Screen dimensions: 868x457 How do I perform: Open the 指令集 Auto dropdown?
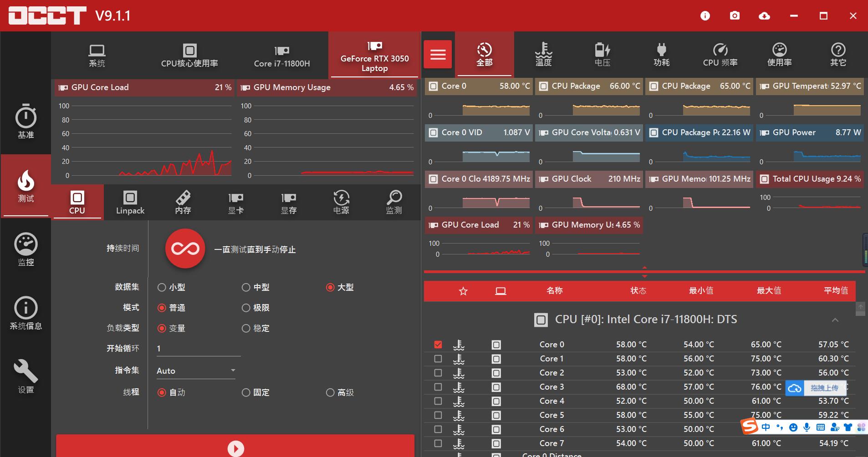[196, 371]
